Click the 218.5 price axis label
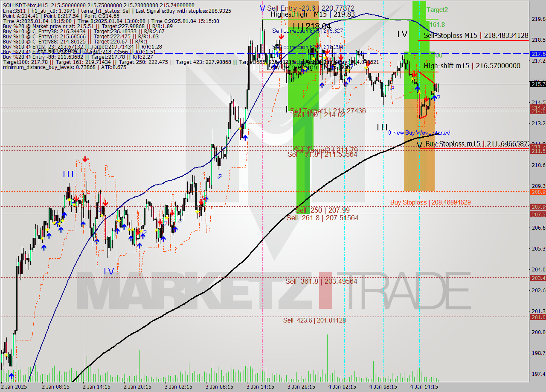The height and width of the screenshot is (392, 546). [x=538, y=40]
